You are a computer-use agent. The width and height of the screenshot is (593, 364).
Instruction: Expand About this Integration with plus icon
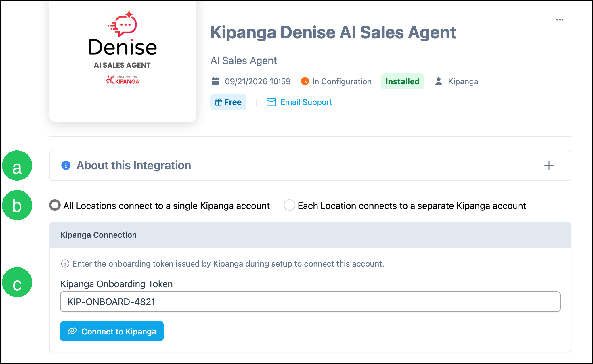549,165
